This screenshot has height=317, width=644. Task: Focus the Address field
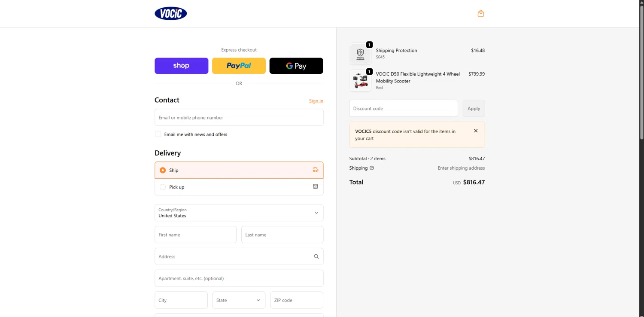coord(239,256)
